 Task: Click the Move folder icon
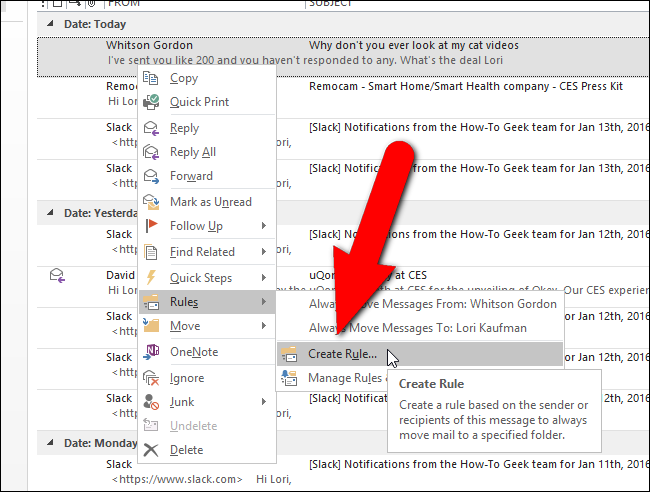click(151, 325)
